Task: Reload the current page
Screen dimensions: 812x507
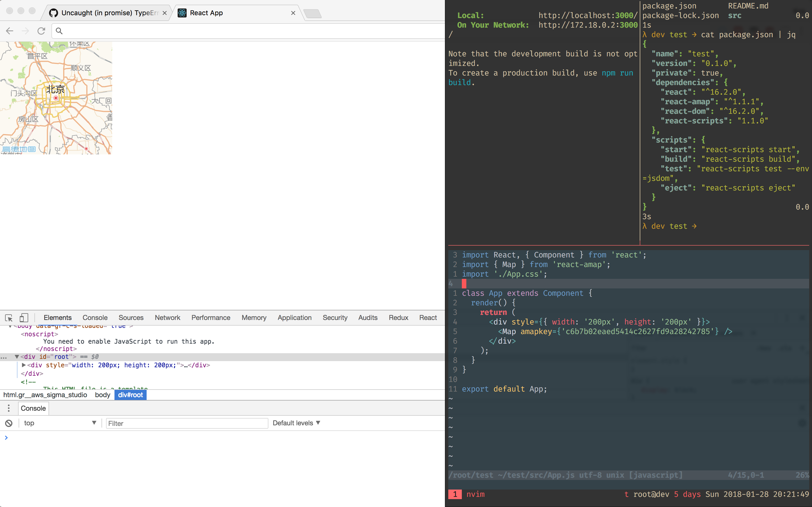Action: tap(41, 30)
